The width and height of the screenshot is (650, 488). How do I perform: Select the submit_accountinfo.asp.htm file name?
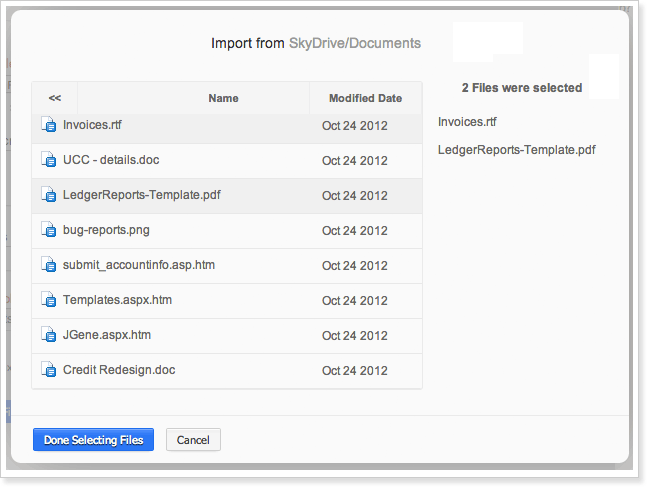139,265
